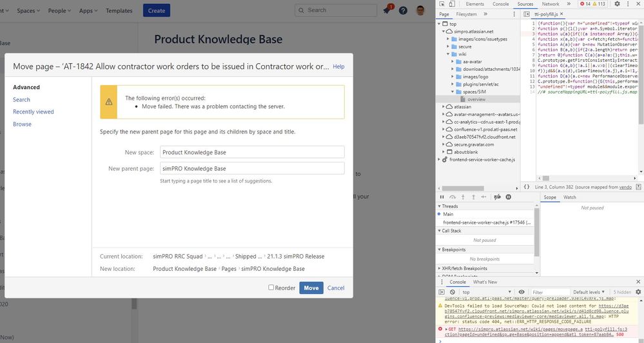Viewport: 644px width, 343px height.
Task: Collapse the simpro.atlassian.net tree node
Action: [x=444, y=32]
